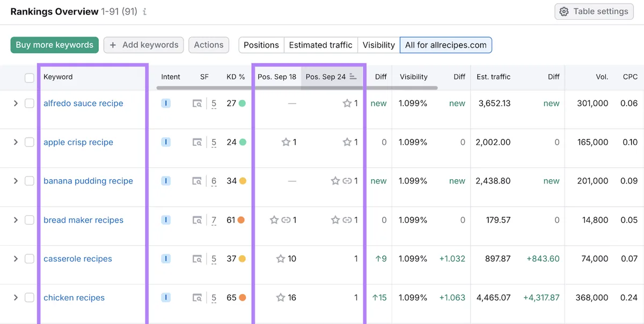
Task: Click Sep 18 star icon for apple crisp recipe
Action: [x=286, y=142]
